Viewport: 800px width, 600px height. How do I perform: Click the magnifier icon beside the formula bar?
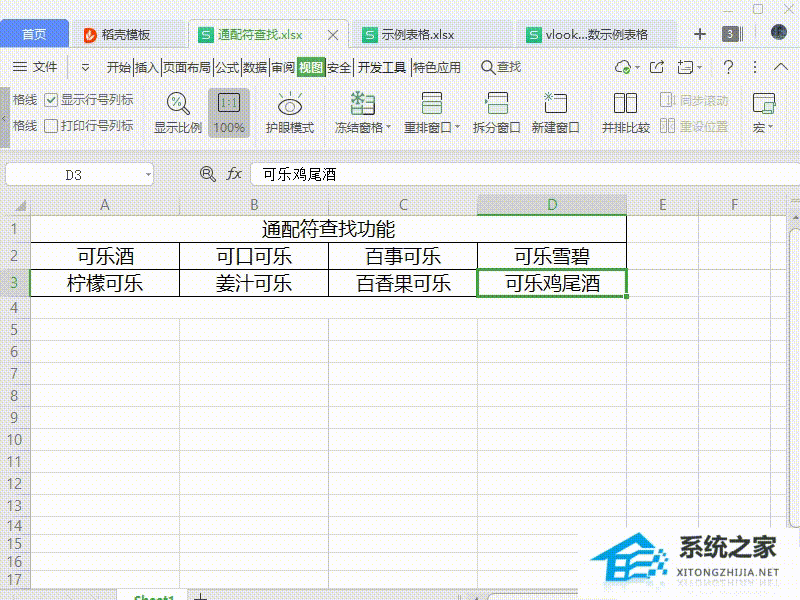tap(207, 173)
